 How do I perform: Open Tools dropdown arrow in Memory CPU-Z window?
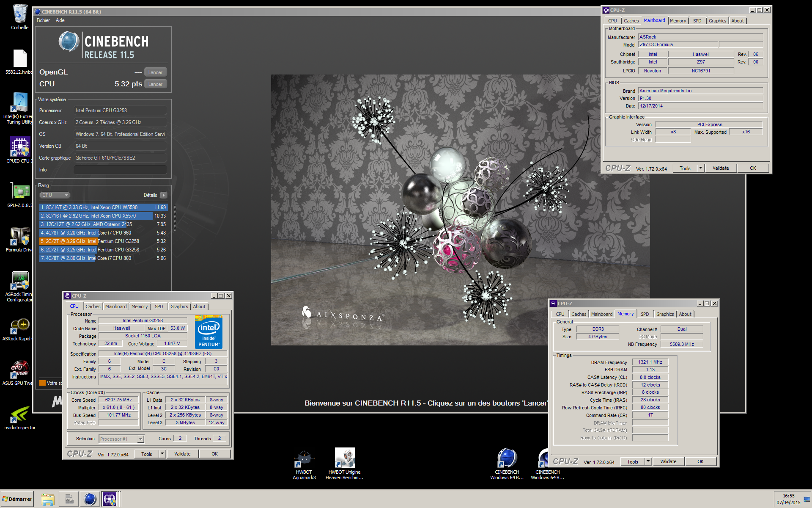coord(648,461)
